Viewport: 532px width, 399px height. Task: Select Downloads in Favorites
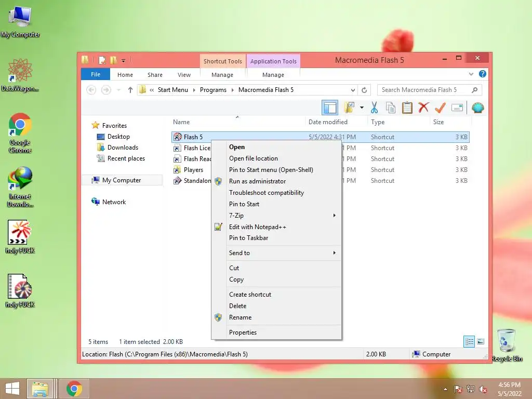123,147
